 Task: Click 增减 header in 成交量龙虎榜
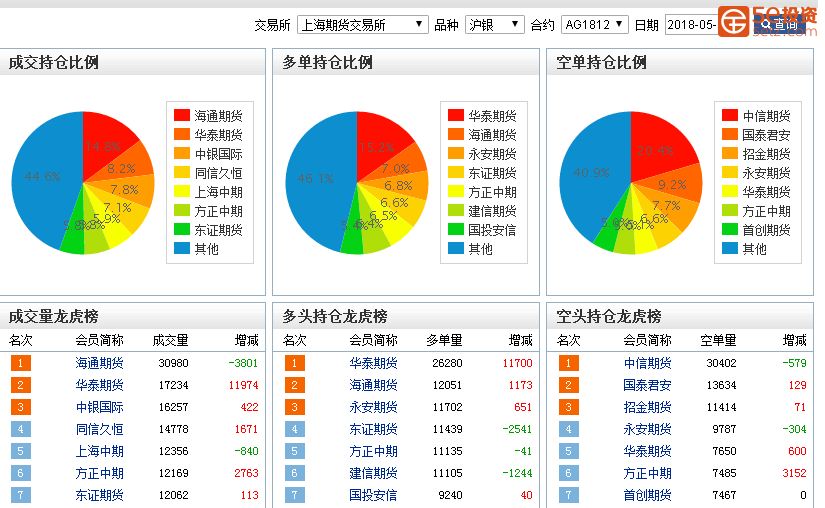(x=247, y=340)
